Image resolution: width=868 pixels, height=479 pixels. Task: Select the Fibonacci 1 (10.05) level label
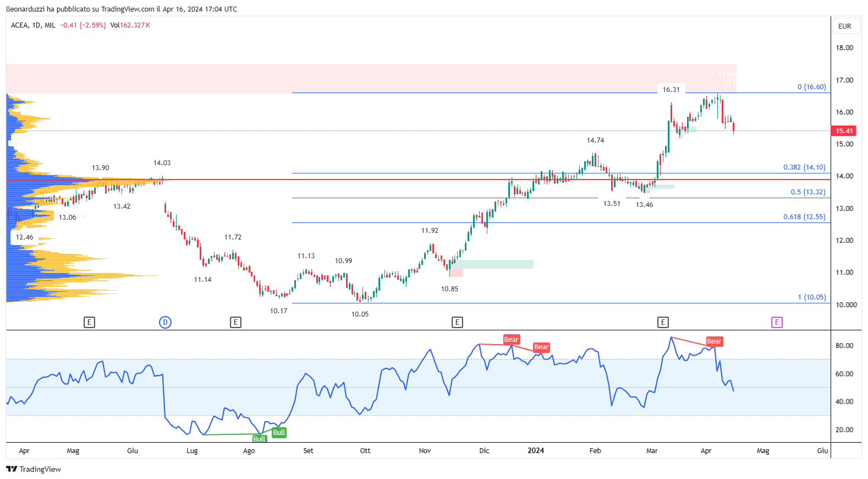(x=811, y=297)
